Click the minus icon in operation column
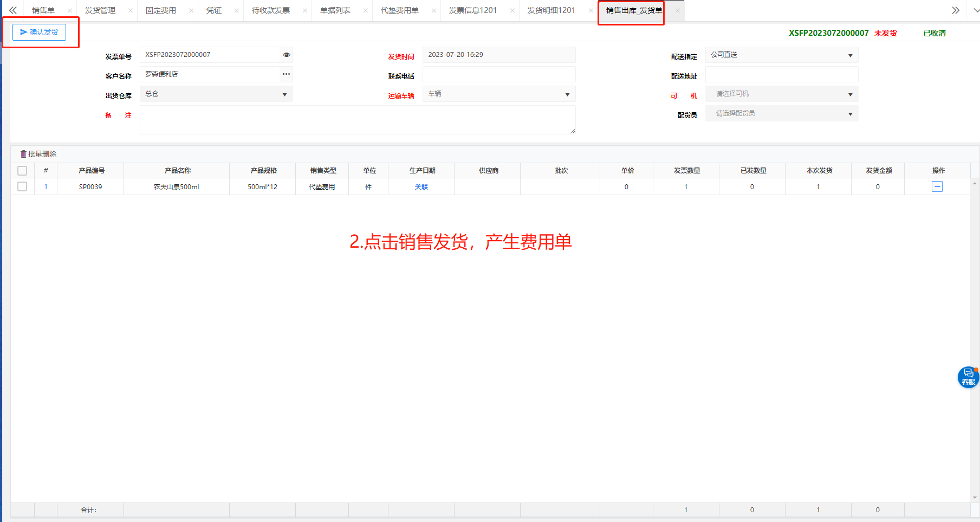980x522 pixels. click(937, 186)
